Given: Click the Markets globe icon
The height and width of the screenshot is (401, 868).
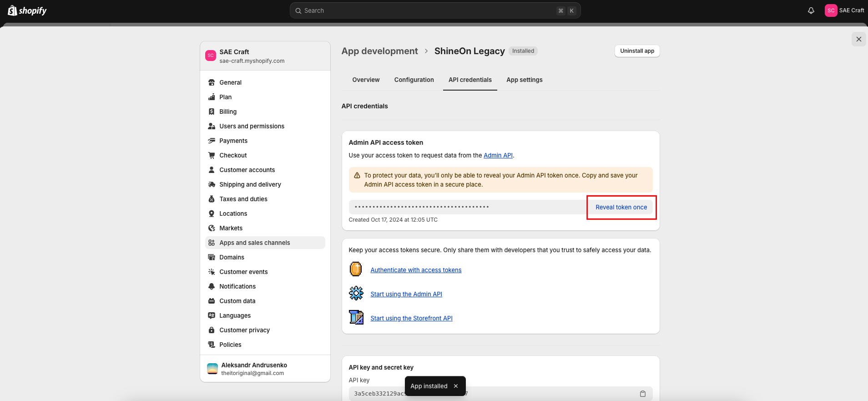Looking at the screenshot, I should click(212, 228).
